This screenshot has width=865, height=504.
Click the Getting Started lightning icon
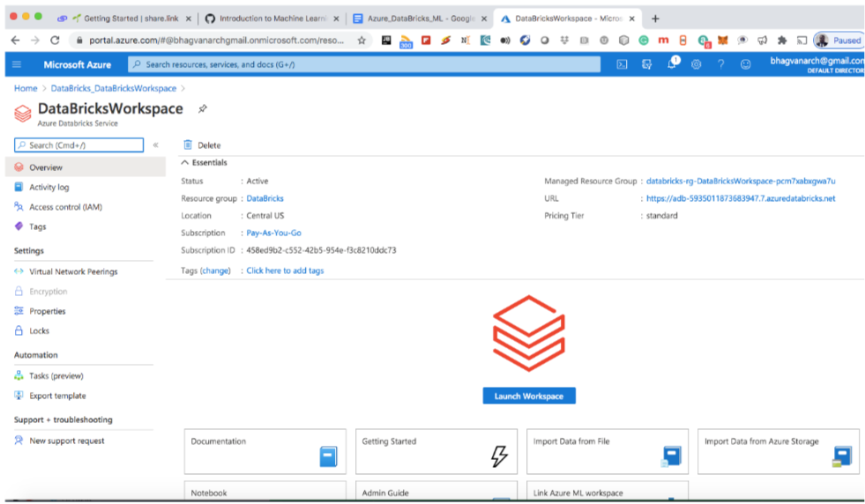coord(499,456)
